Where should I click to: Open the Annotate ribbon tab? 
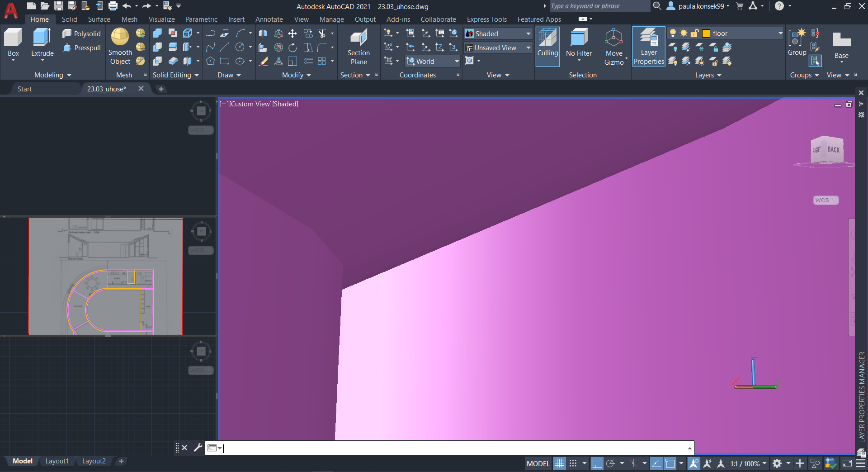coord(269,19)
